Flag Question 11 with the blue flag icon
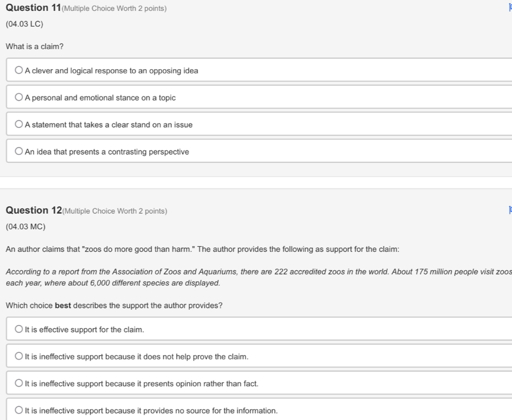 (x=510, y=7)
